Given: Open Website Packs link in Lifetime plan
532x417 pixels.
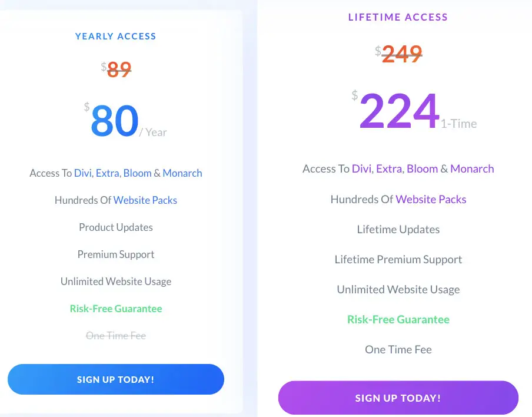Looking at the screenshot, I should point(431,199).
